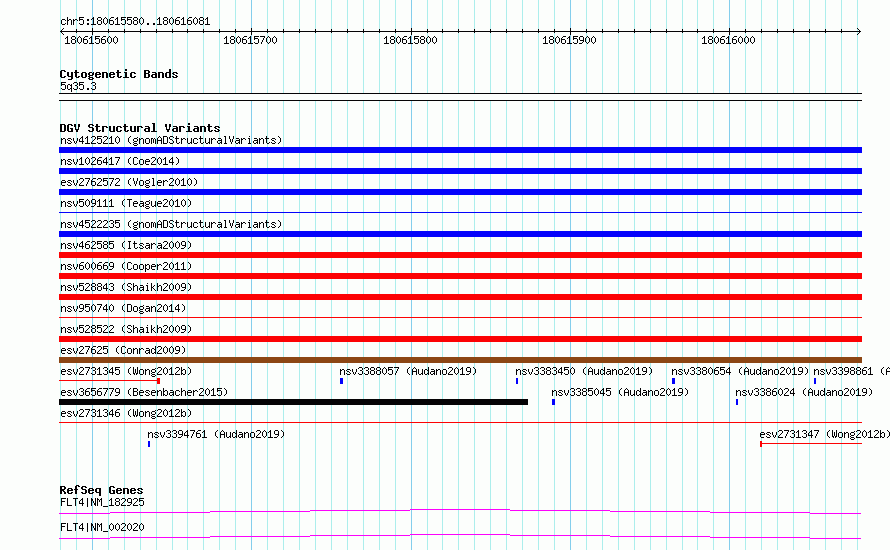Select the black bar of esv3656779
The height and width of the screenshot is (550, 890).
293,402
